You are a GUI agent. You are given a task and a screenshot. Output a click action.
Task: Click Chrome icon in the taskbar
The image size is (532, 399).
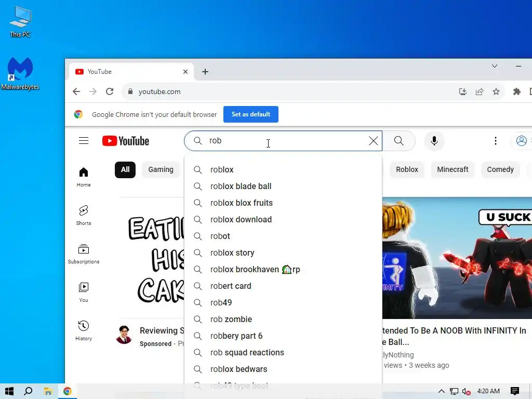[x=67, y=391]
